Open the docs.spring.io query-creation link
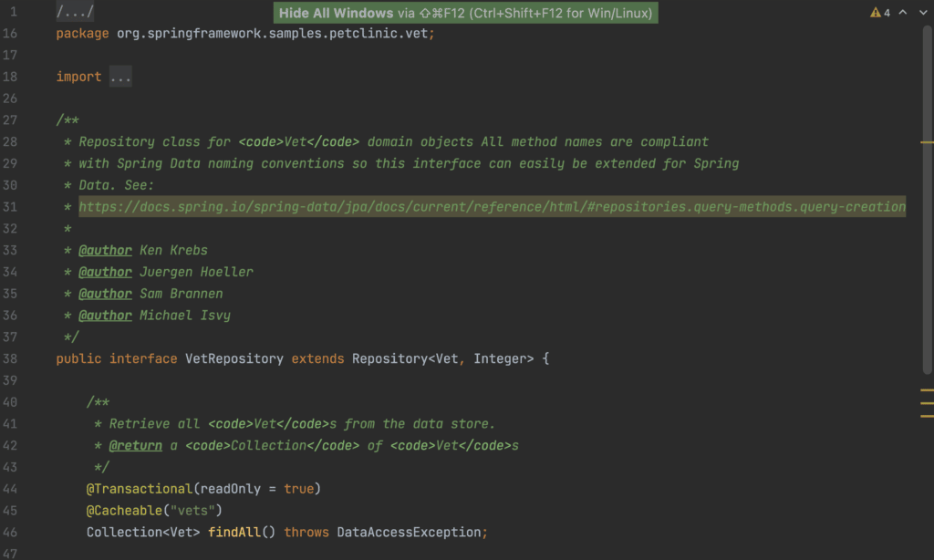Viewport: 934px width, 560px height. point(492,207)
